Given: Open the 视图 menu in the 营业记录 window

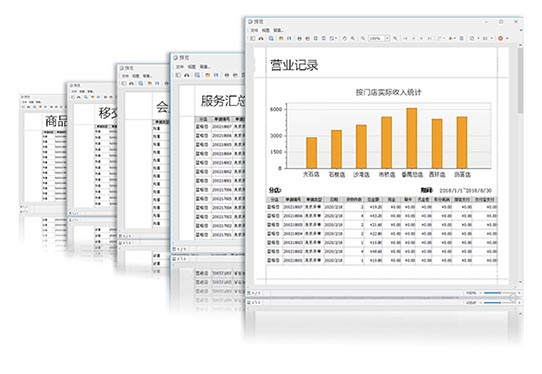Looking at the screenshot, I should click(x=265, y=30).
